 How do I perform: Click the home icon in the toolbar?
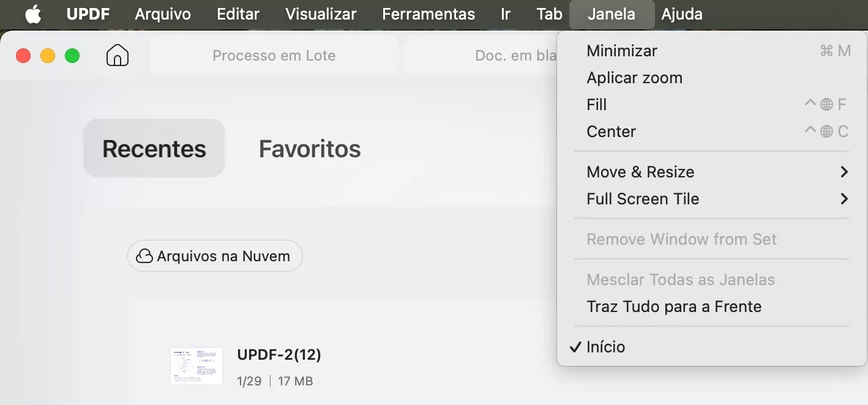tap(118, 56)
